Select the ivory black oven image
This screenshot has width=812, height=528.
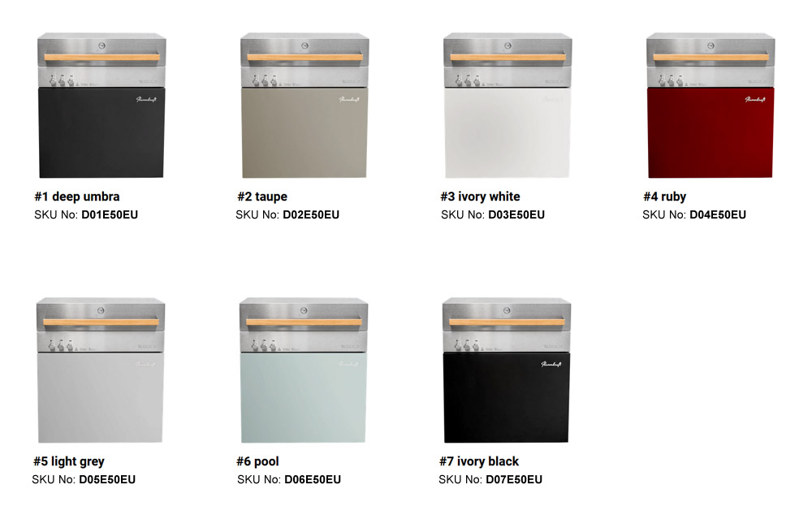point(507,370)
